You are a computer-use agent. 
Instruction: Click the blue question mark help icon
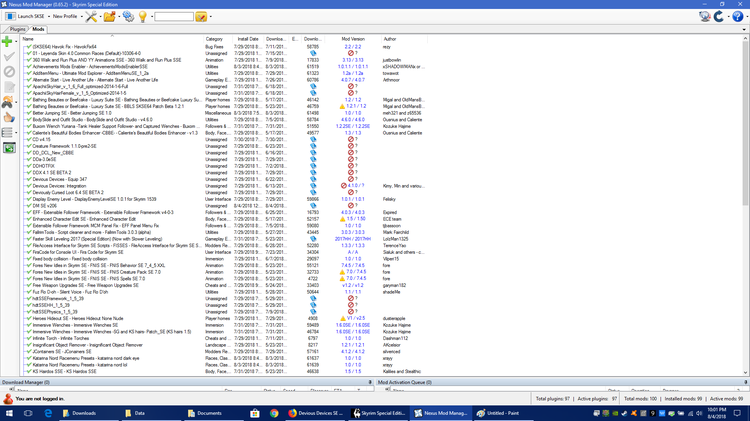point(738,17)
